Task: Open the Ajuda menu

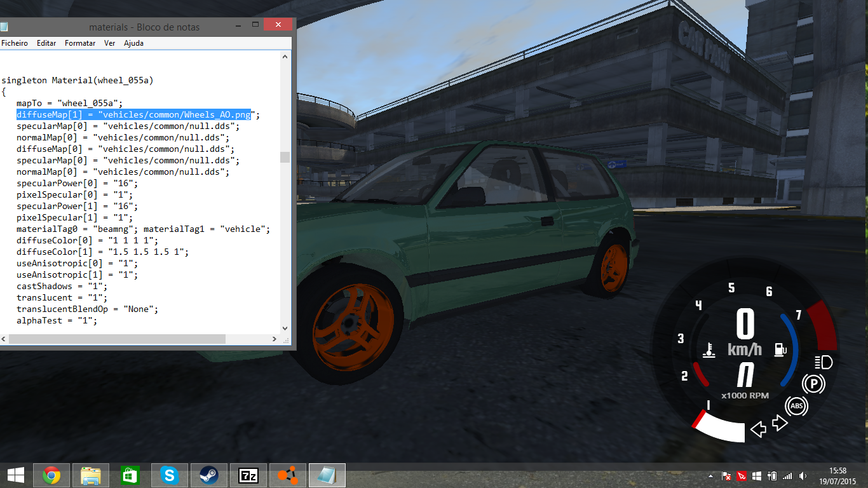Action: coord(133,43)
